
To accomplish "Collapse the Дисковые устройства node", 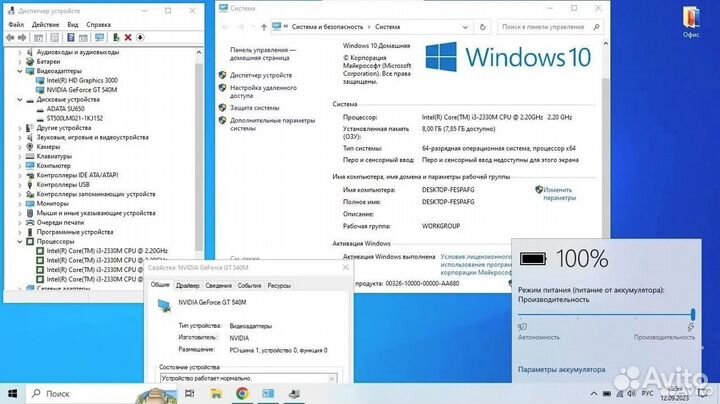I will tap(20, 100).
